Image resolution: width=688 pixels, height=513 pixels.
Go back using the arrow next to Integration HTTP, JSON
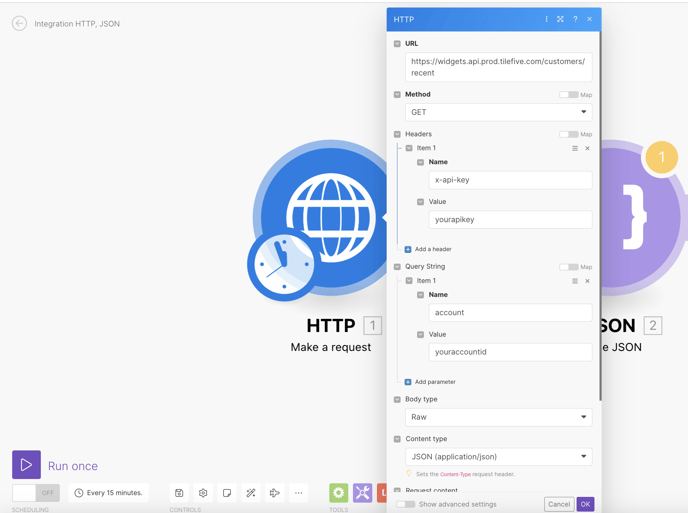(19, 23)
